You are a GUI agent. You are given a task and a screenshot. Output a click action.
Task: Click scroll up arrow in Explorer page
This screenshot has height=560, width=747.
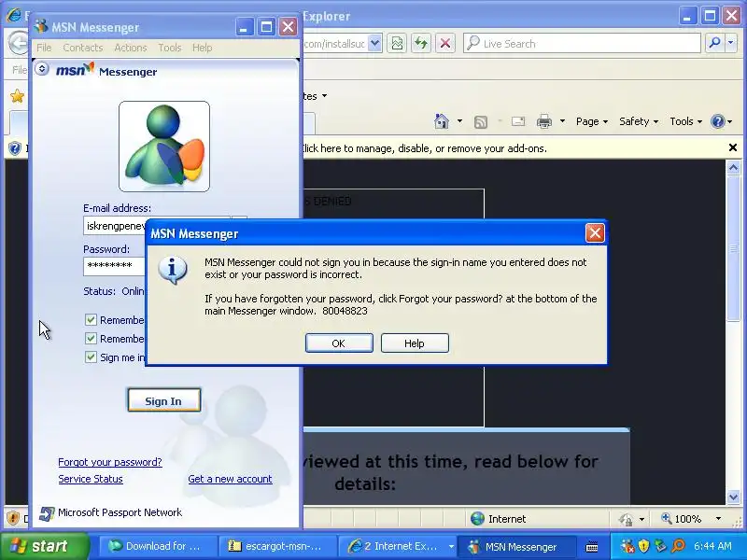(x=733, y=167)
